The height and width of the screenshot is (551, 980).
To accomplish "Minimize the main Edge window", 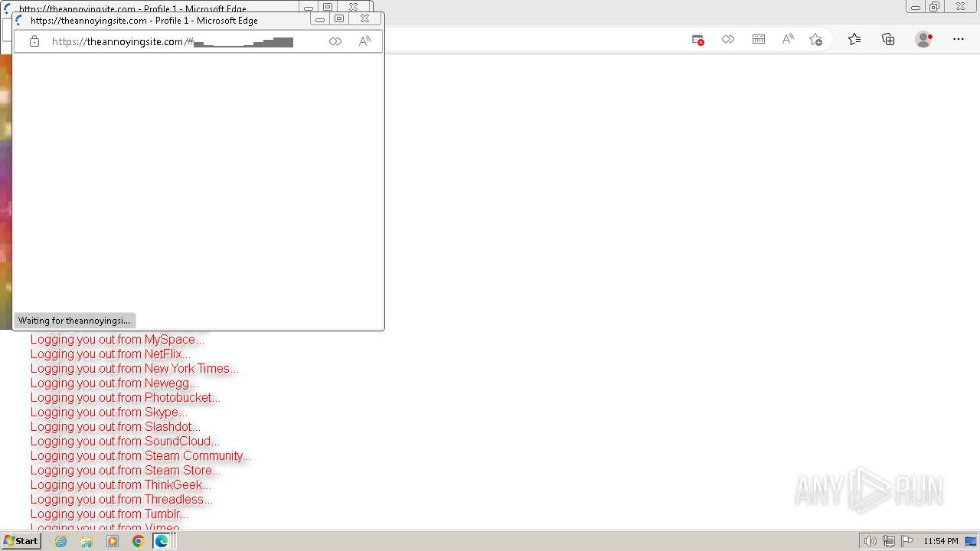I will tap(916, 7).
